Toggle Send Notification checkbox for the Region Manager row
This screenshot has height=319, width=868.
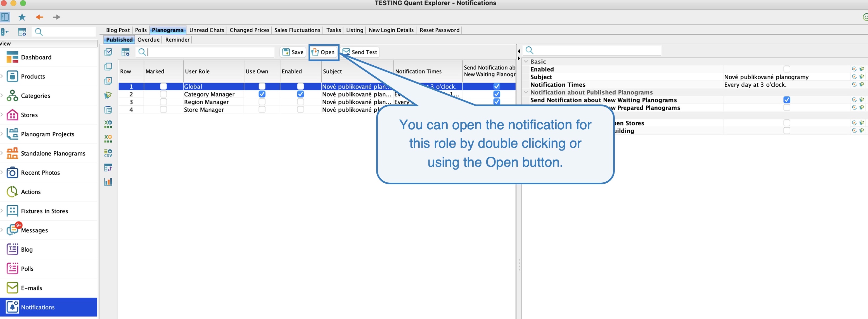pos(497,101)
